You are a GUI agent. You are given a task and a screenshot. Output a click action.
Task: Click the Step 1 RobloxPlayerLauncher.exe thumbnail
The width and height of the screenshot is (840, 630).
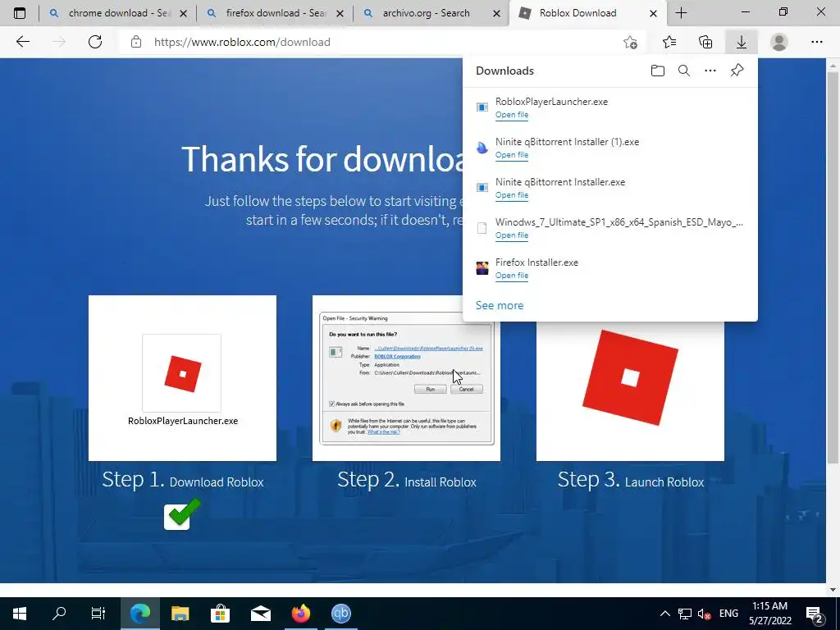pos(182,377)
